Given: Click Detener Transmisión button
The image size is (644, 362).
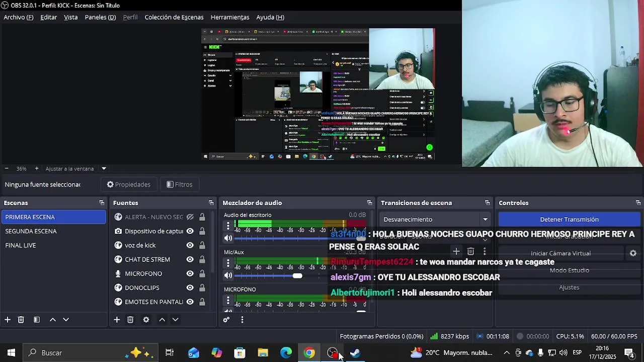Looking at the screenshot, I should pos(569,219).
